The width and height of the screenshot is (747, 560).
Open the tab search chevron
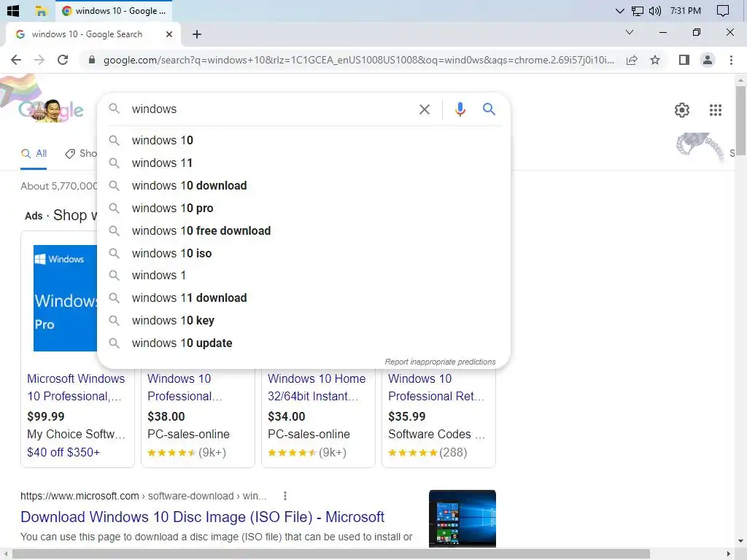pyautogui.click(x=630, y=32)
